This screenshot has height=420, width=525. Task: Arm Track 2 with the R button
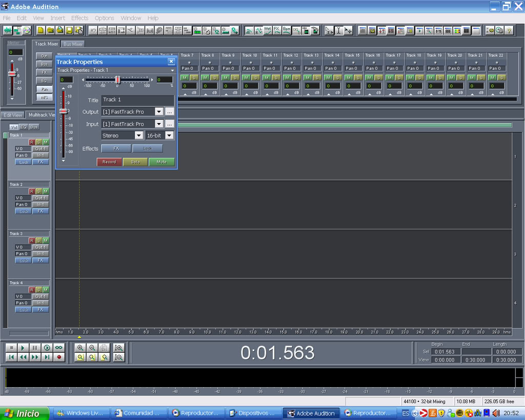(x=32, y=191)
